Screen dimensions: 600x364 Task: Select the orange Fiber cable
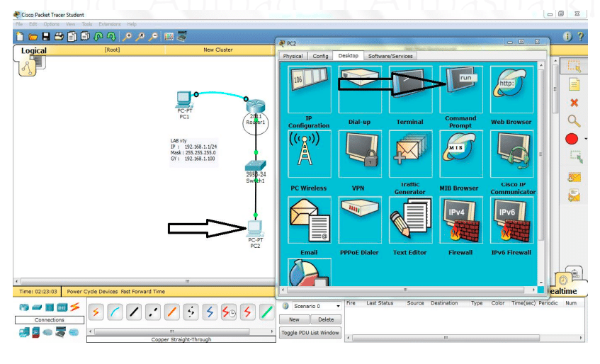point(171,313)
